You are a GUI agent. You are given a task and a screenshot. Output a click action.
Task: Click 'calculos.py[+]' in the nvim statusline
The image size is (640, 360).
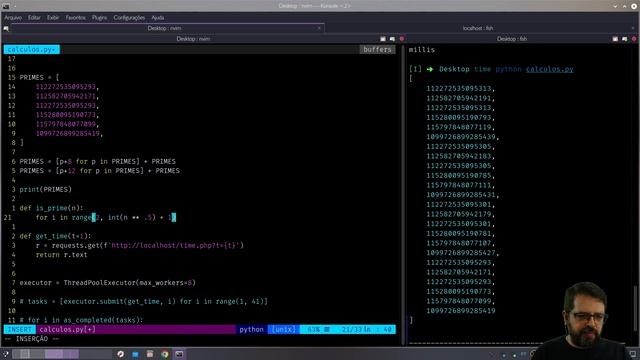(67, 329)
